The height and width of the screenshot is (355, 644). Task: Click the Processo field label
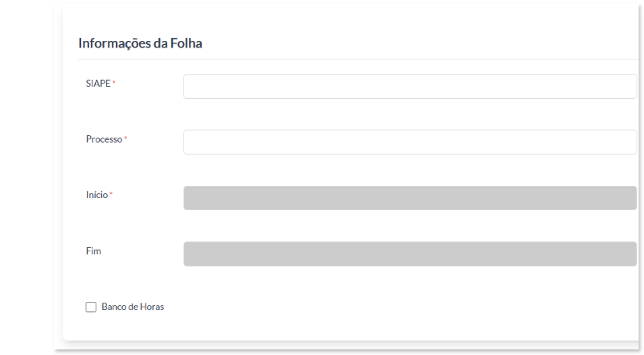click(x=104, y=139)
